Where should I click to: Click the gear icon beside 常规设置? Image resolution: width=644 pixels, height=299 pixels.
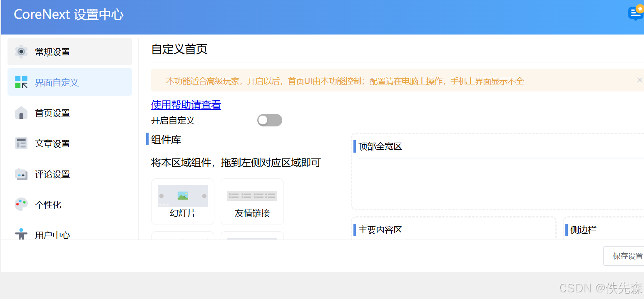(21, 52)
